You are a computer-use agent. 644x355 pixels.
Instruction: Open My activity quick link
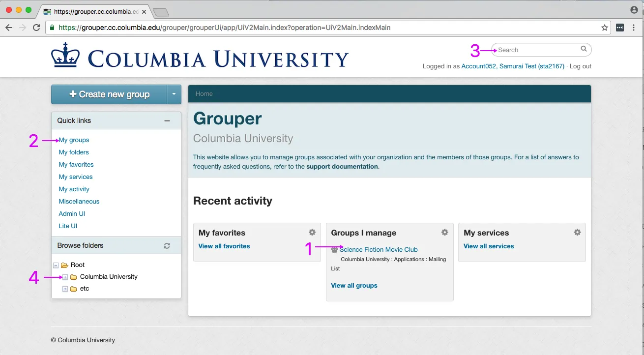74,189
